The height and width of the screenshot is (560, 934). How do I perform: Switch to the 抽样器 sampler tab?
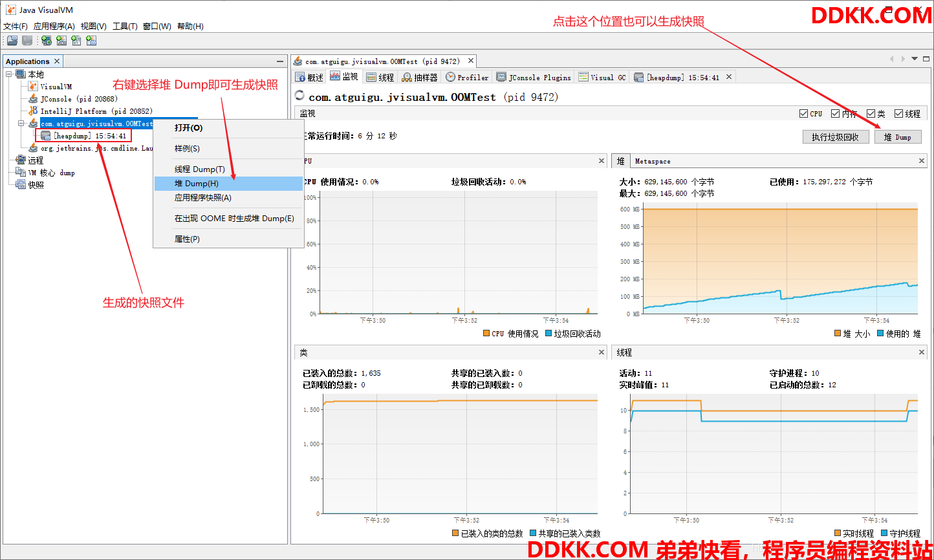click(420, 77)
